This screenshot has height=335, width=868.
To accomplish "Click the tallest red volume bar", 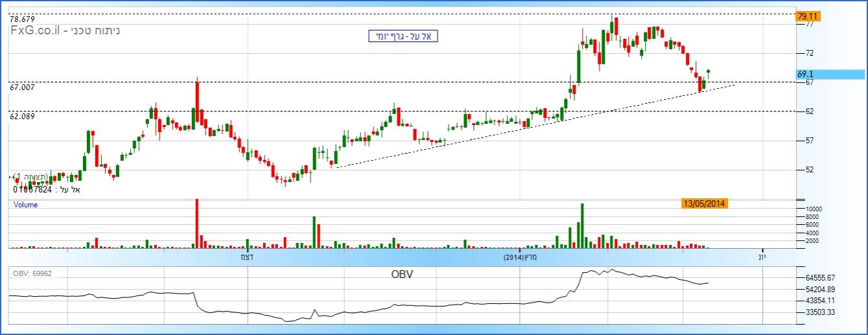I will (196, 224).
